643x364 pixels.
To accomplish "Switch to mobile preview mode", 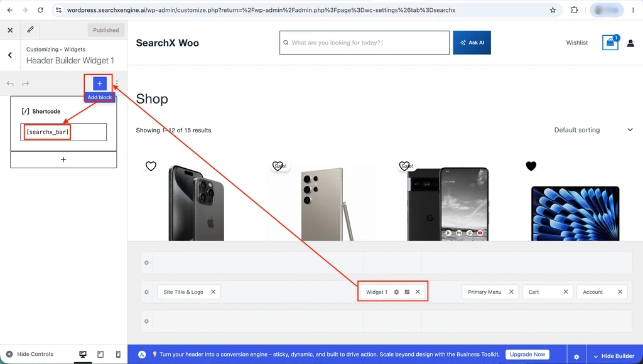I will coord(118,354).
